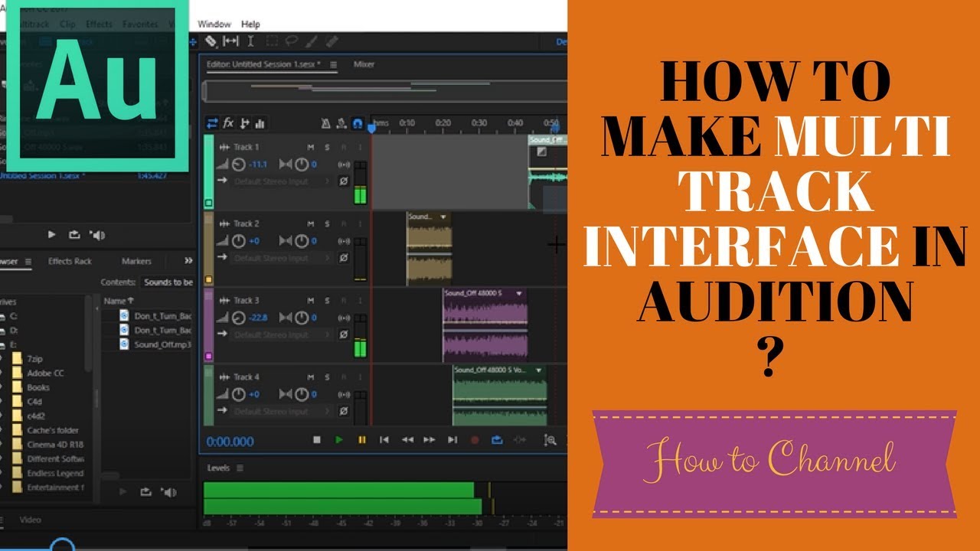
Task: Solo Track 3
Action: (327, 300)
